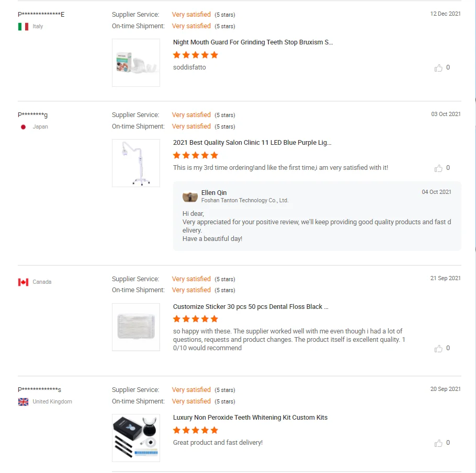476x473 pixels.
Task: Like the Italy reviewer's mouth guard review
Action: pyautogui.click(x=438, y=68)
